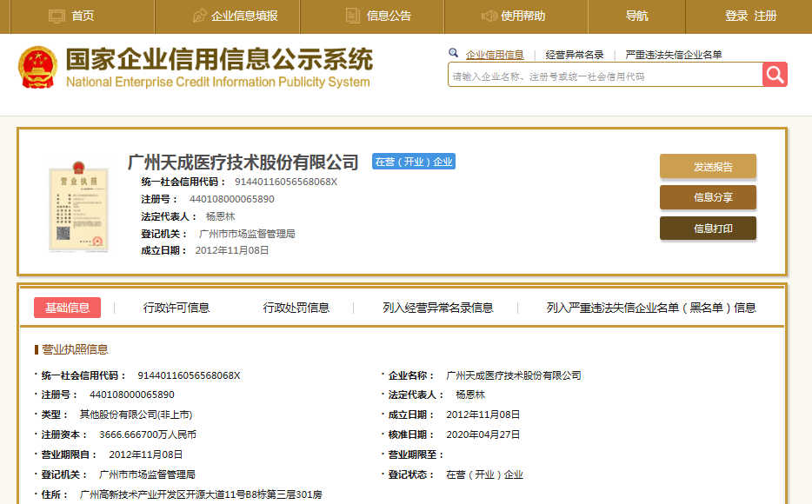
Task: Select the 严重违法失信企业名单 search category
Action: tap(673, 55)
